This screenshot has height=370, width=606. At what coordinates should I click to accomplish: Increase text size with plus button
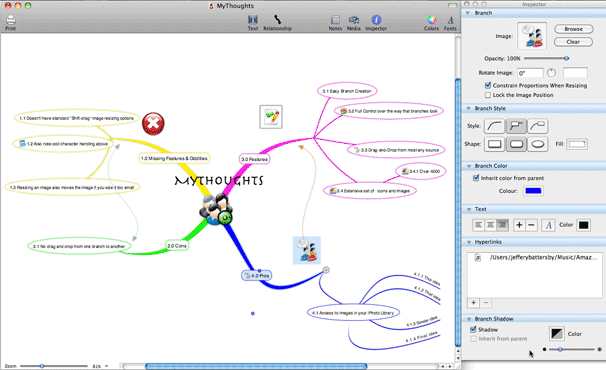click(519, 225)
